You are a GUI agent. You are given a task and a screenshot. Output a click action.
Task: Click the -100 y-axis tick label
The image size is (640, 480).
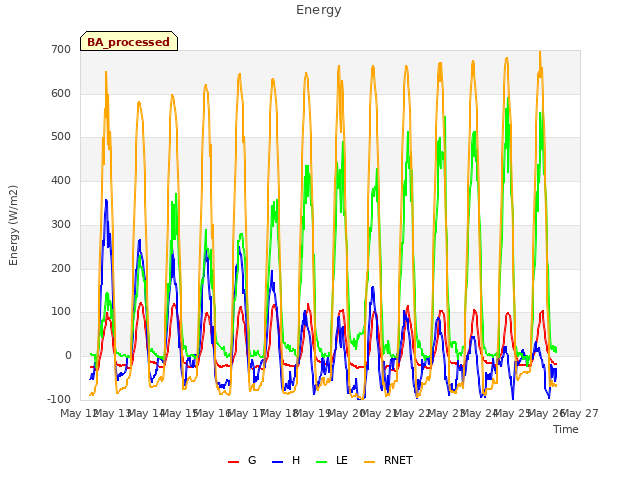(x=59, y=399)
